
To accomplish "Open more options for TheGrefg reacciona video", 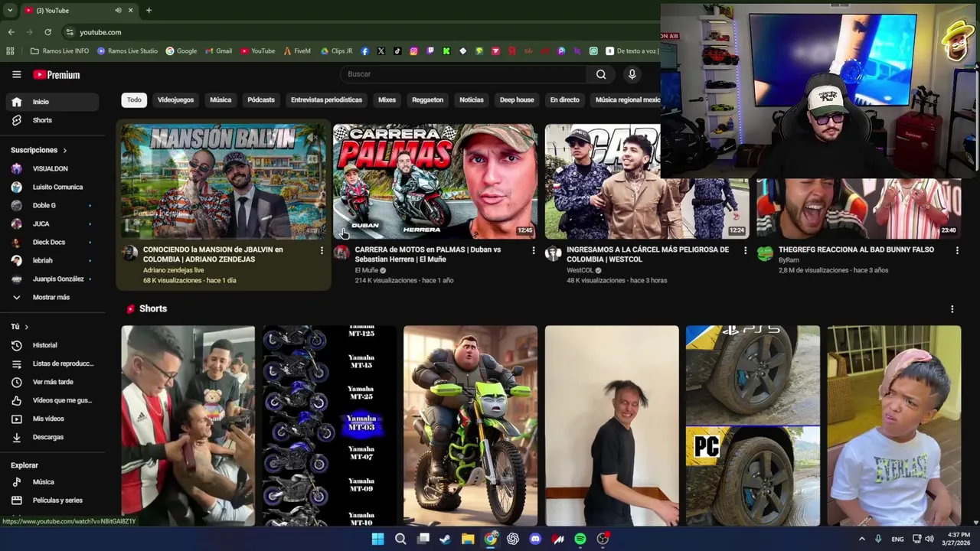I will [x=957, y=250].
